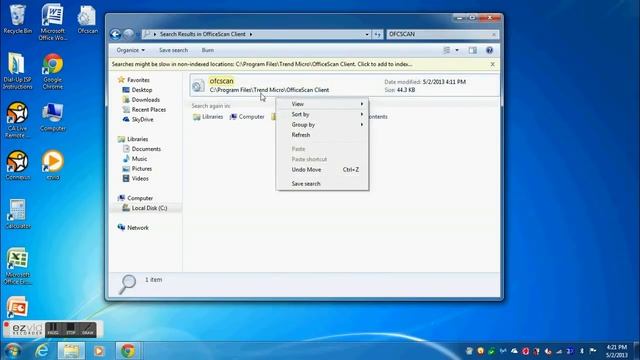Open the CA Live Remote desktop shortcut
This screenshot has width=640, height=360.
(x=17, y=120)
